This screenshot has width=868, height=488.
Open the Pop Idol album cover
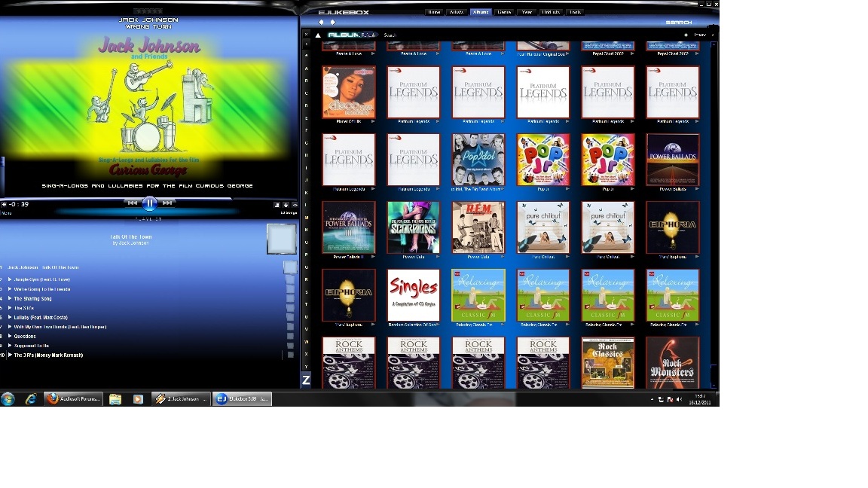tap(478, 160)
